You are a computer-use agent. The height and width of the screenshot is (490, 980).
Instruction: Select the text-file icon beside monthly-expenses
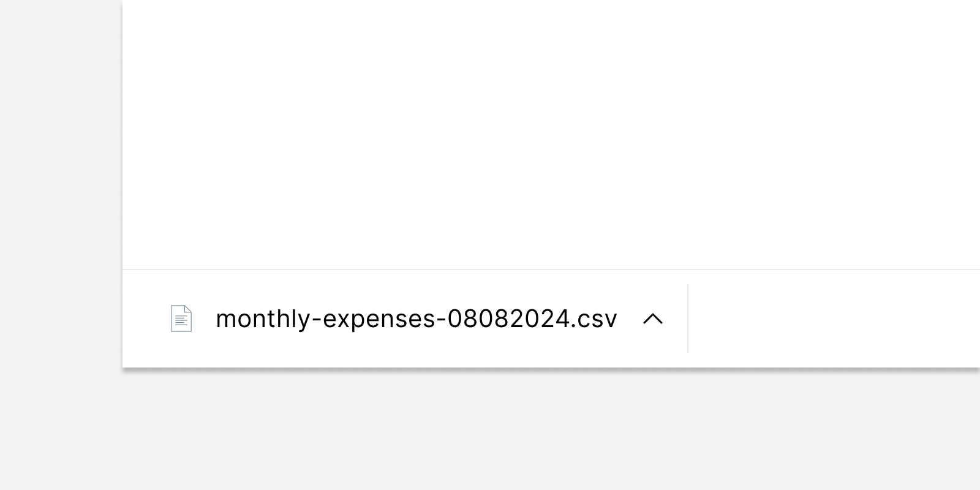click(181, 318)
